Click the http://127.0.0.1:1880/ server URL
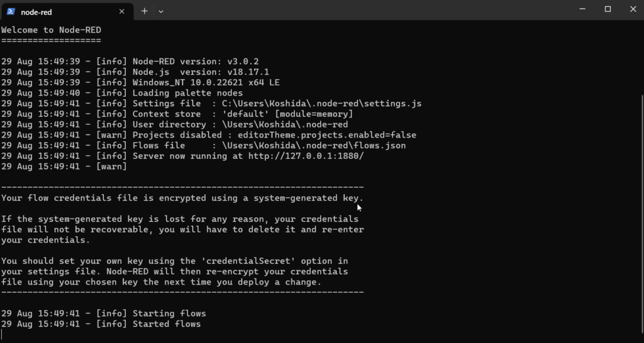Image resolution: width=644 pixels, height=343 pixels. click(306, 156)
